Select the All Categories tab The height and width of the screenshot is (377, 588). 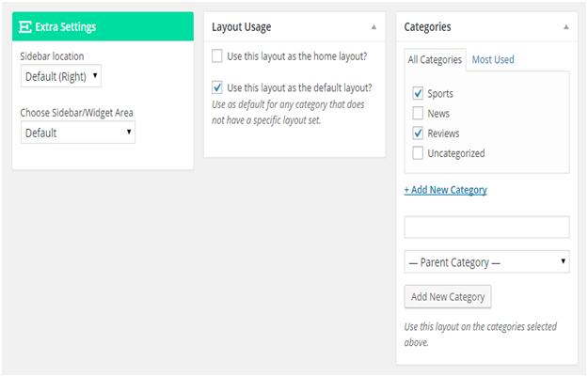coord(435,60)
